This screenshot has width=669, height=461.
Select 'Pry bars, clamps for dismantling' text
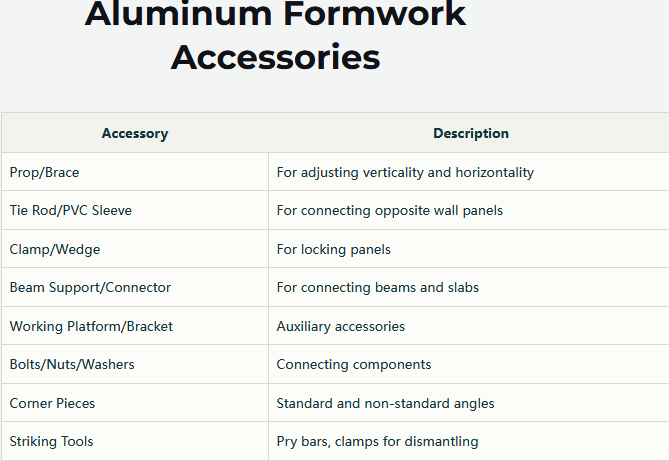pos(377,441)
